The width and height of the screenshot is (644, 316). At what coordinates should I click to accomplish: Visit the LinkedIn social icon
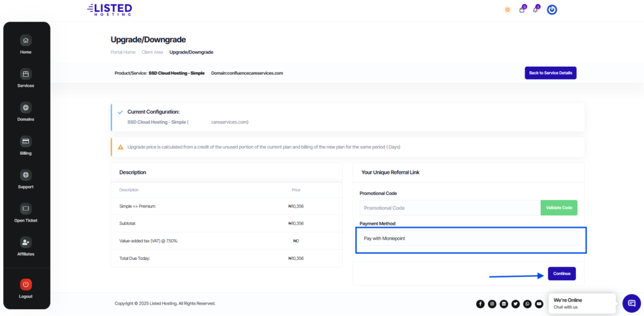504,304
